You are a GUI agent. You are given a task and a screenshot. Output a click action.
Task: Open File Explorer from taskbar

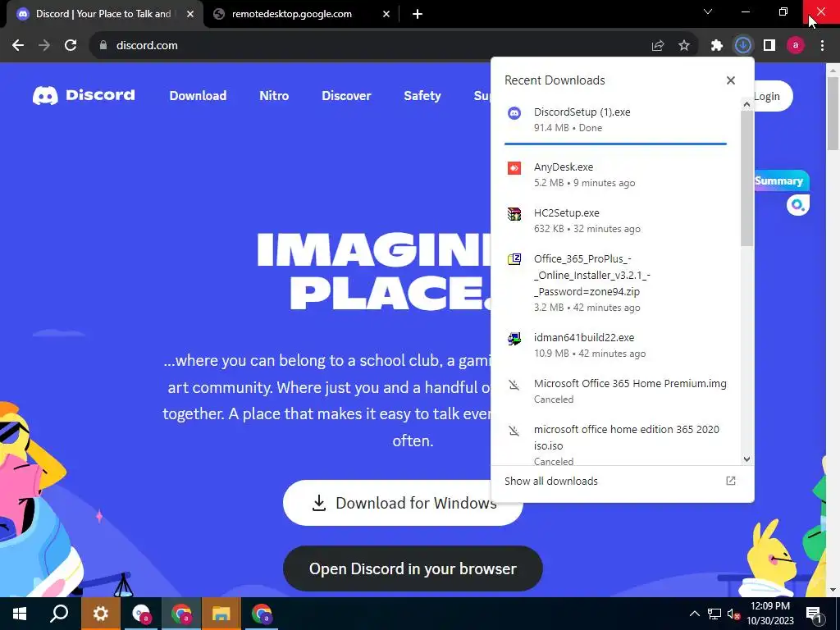[221, 614]
